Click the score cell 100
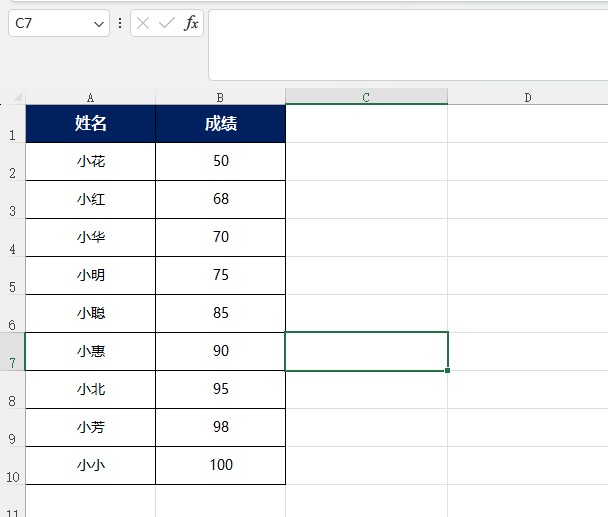Viewport: 608px width, 517px height. point(220,465)
